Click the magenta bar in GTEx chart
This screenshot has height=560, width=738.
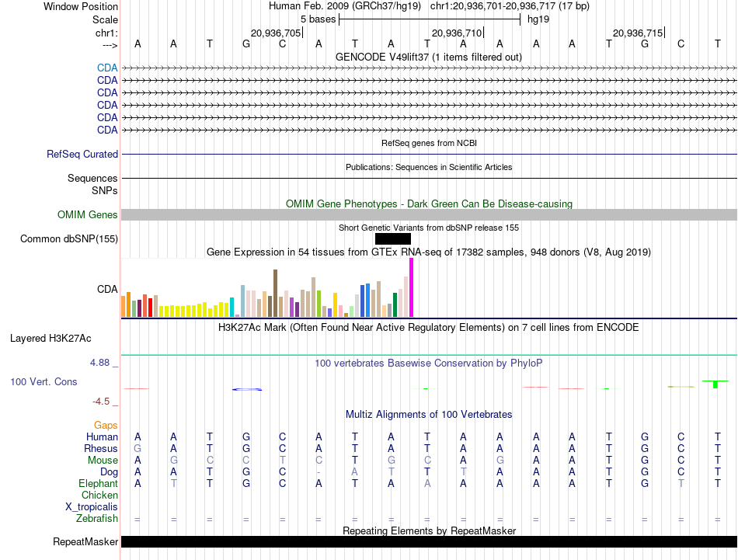click(412, 287)
